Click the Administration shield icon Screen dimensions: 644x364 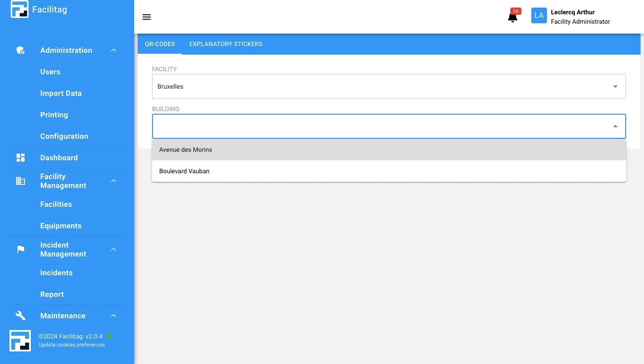click(21, 50)
